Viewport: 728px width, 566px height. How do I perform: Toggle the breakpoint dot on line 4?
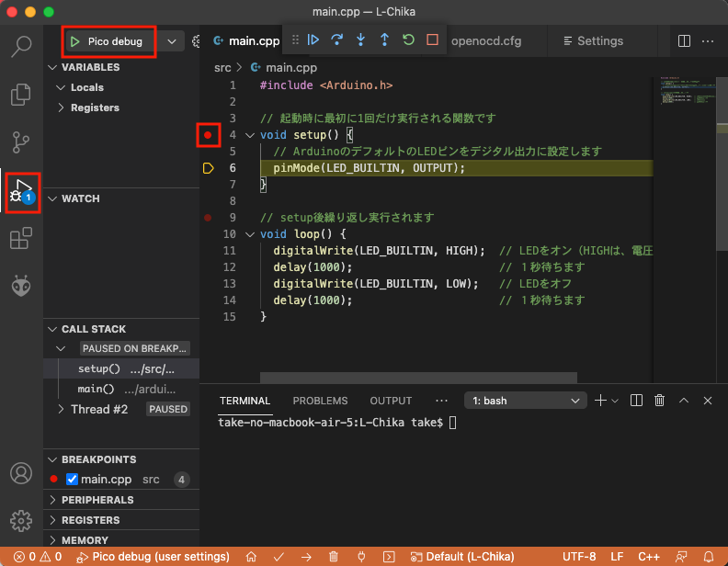coord(208,135)
